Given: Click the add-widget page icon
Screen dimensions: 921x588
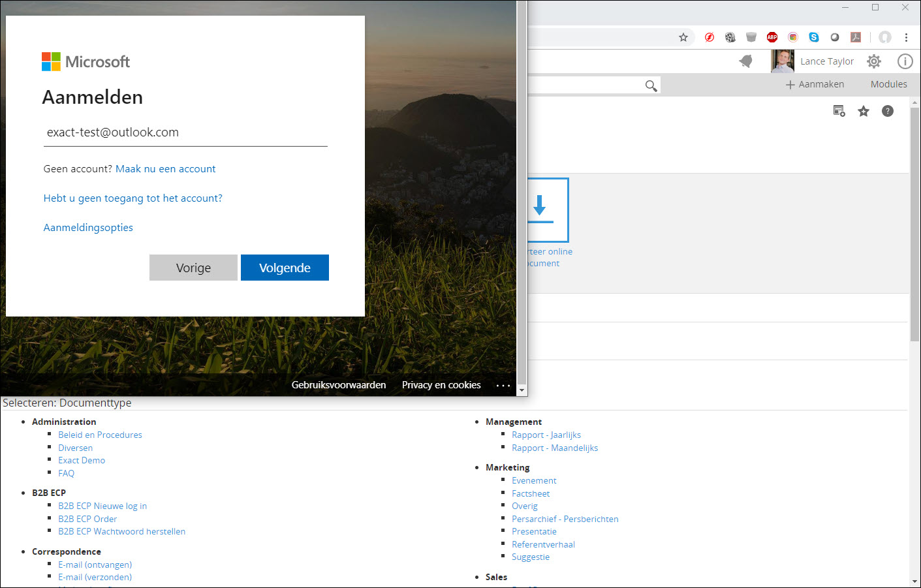Looking at the screenshot, I should click(x=839, y=111).
